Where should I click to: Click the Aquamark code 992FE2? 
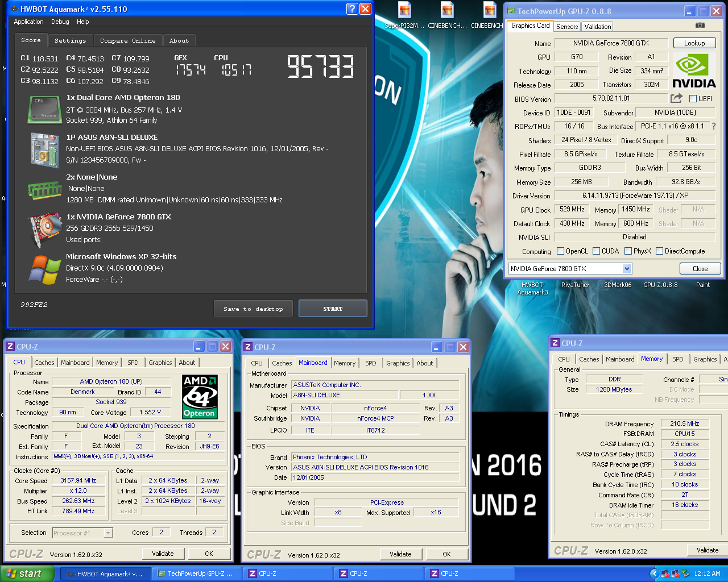pos(34,305)
